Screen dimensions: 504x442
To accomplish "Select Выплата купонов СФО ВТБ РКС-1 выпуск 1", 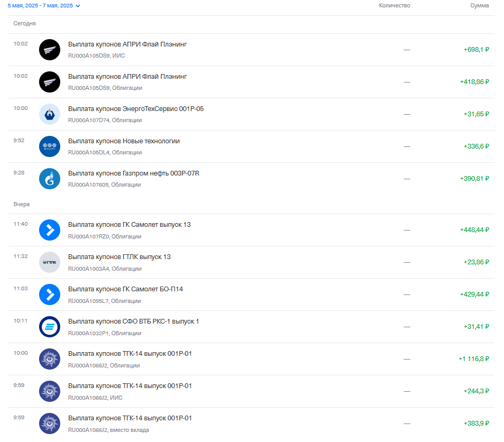I will click(x=133, y=321).
